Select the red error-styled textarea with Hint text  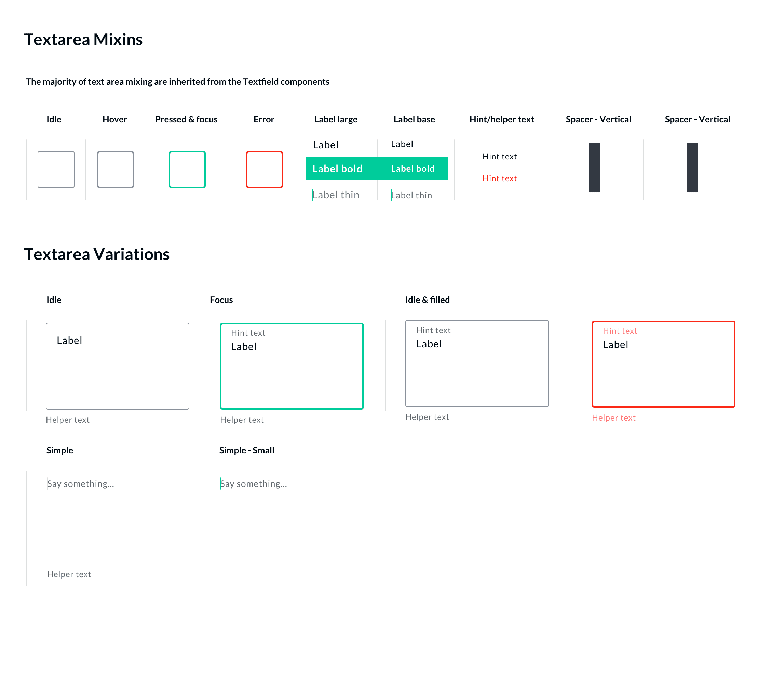click(x=663, y=364)
